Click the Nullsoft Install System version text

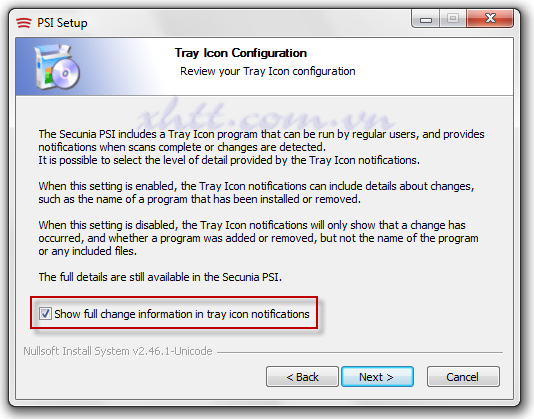(118, 351)
